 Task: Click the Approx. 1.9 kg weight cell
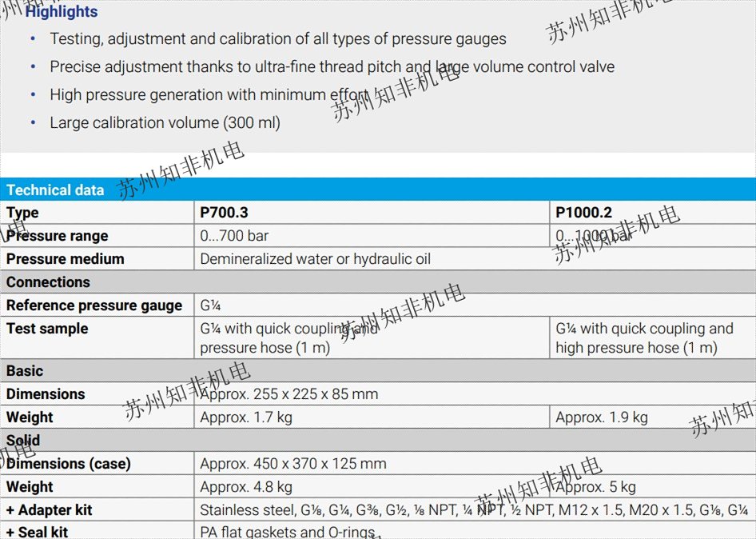tap(602, 417)
